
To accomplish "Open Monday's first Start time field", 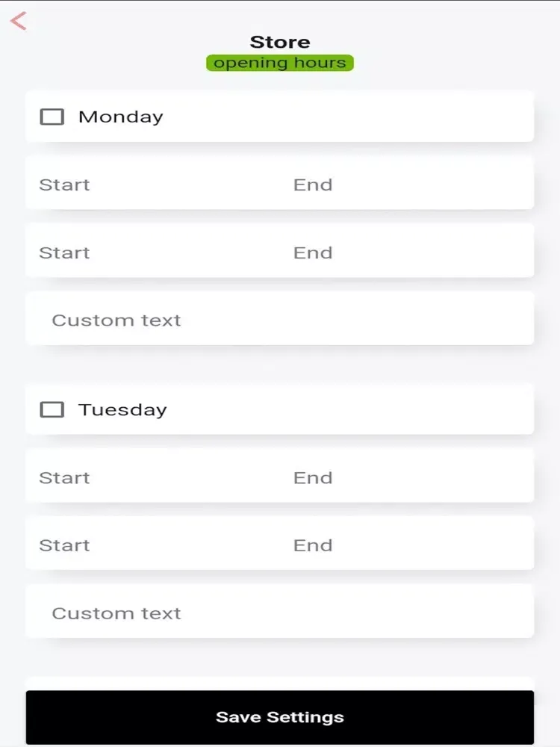I will pos(152,185).
